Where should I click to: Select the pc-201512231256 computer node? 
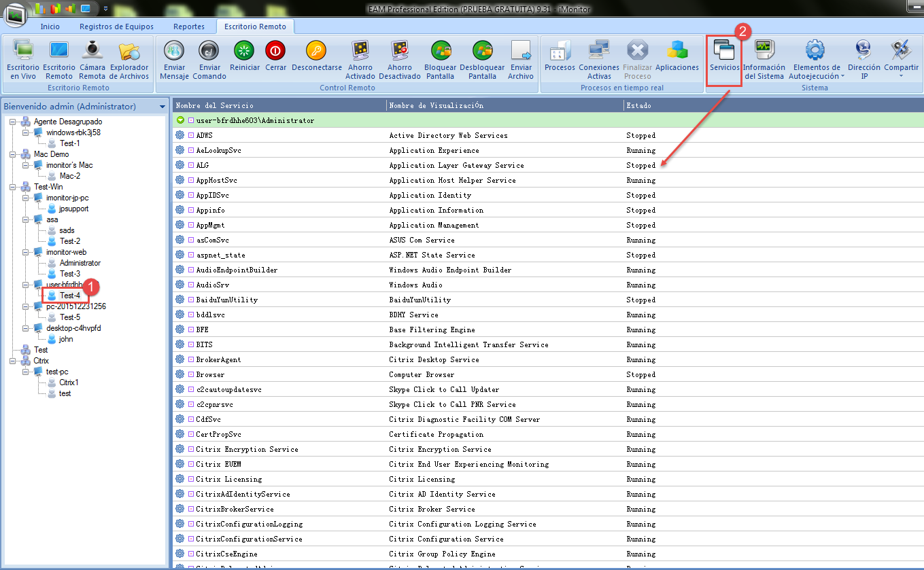(x=75, y=306)
